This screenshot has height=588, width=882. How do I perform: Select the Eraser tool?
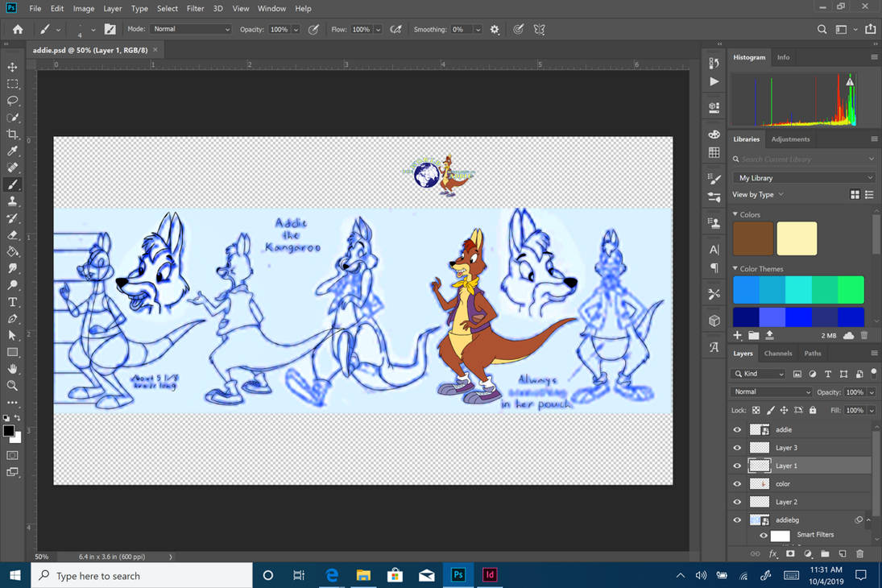(12, 235)
